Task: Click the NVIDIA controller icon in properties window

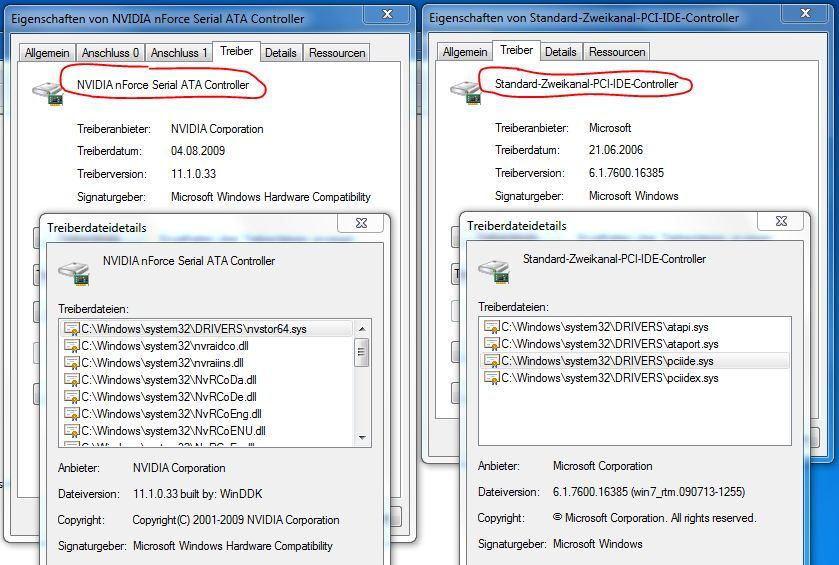Action: (x=48, y=93)
